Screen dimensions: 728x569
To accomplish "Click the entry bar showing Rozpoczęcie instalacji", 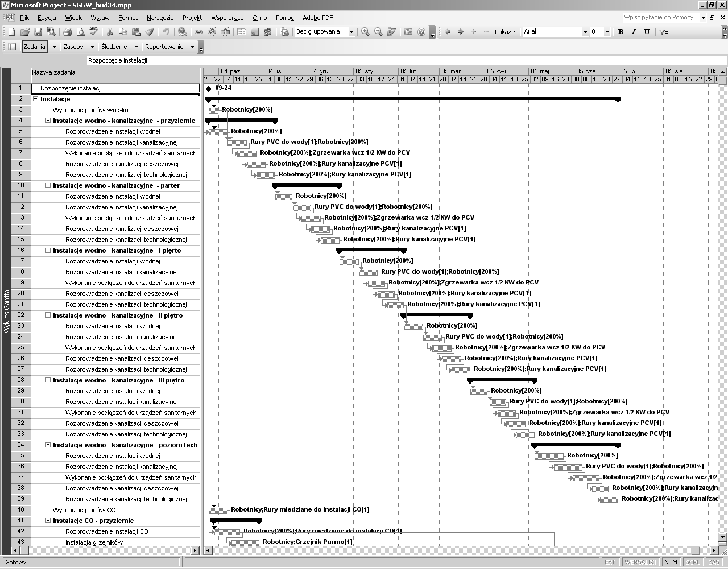I will 407,60.
